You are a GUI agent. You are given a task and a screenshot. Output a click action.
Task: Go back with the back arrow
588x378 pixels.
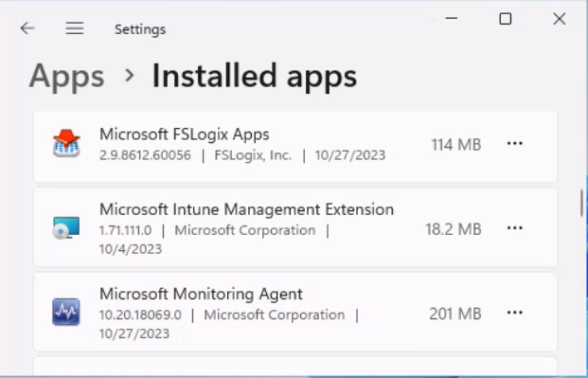[x=27, y=28]
